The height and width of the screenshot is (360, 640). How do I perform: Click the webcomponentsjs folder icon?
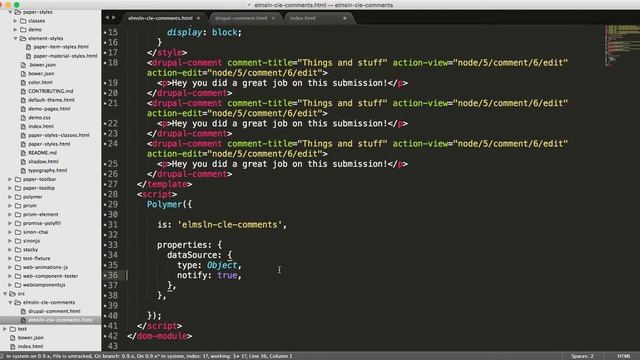pyautogui.click(x=18, y=285)
